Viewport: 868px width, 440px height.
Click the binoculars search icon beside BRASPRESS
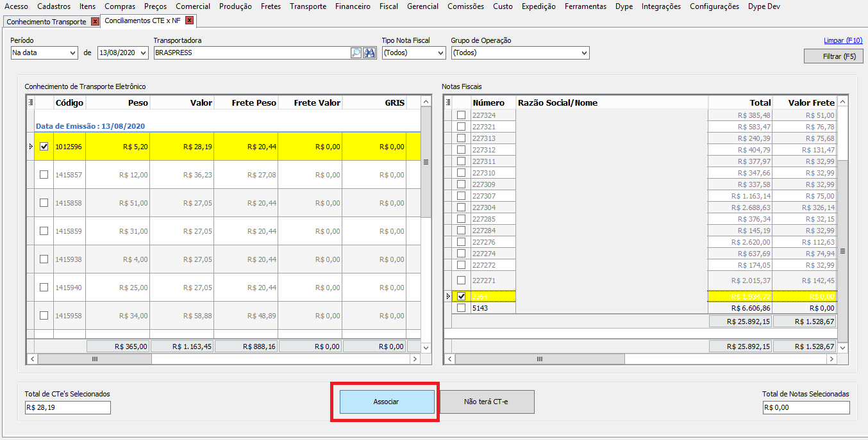pyautogui.click(x=369, y=53)
